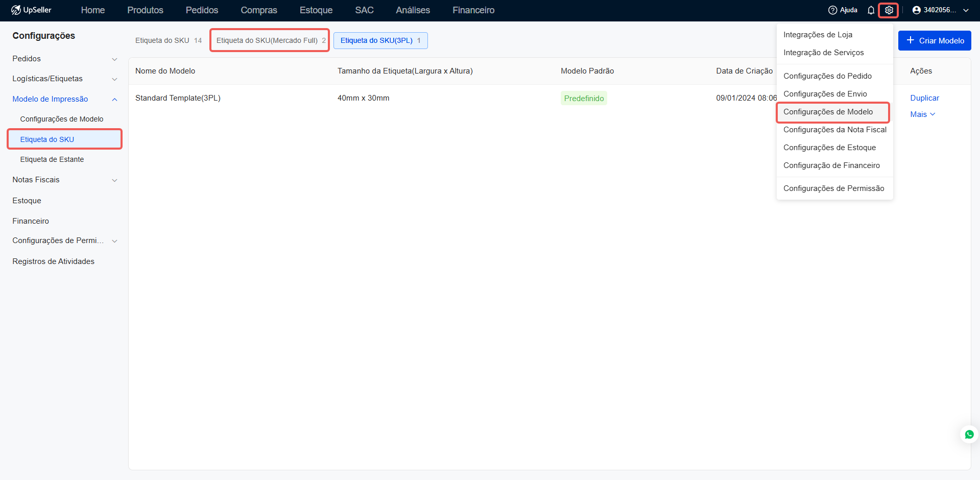Open the Pedidos top menu

202,10
